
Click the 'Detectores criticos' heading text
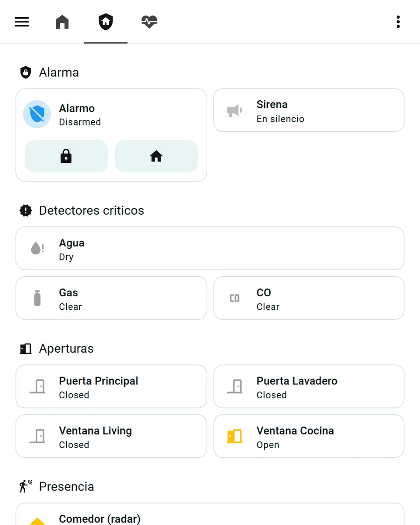coord(91,210)
